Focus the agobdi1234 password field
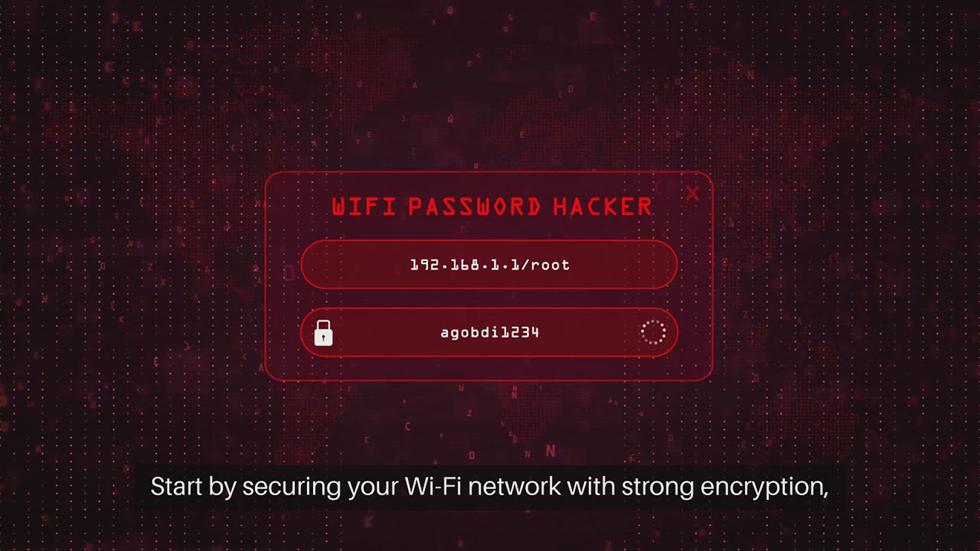The width and height of the screenshot is (980, 551). point(489,333)
